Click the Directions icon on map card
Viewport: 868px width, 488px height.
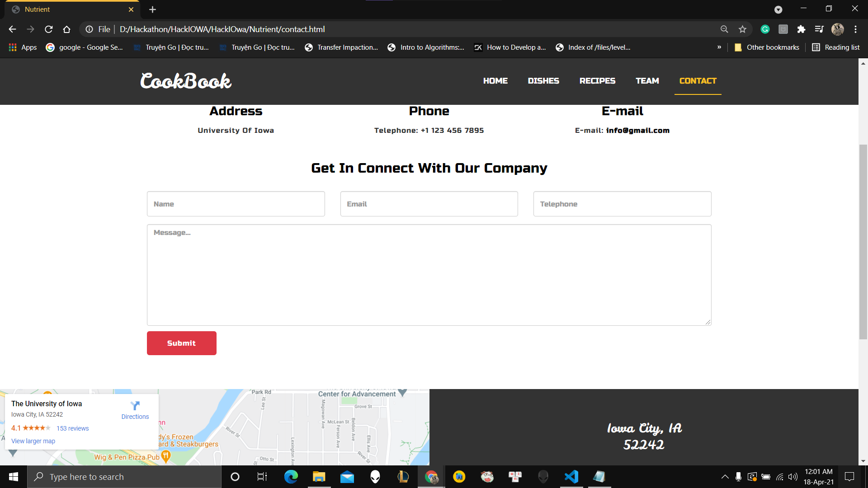coord(135,406)
